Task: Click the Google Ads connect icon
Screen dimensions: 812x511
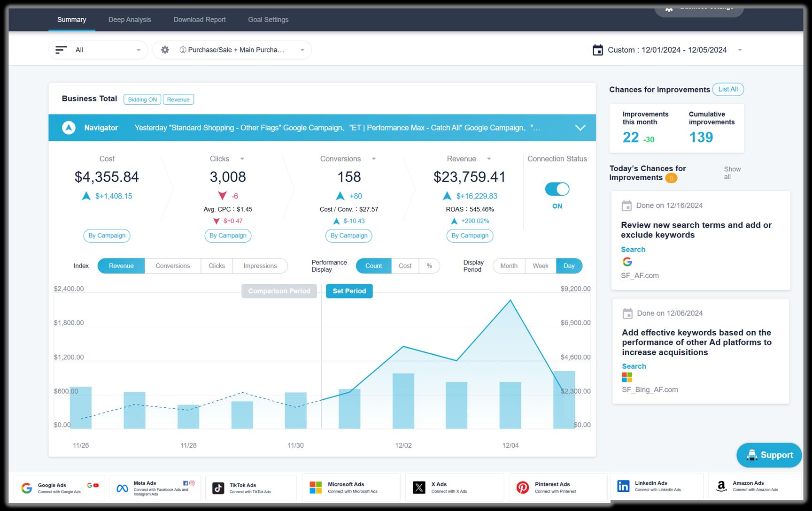Action: [x=27, y=488]
